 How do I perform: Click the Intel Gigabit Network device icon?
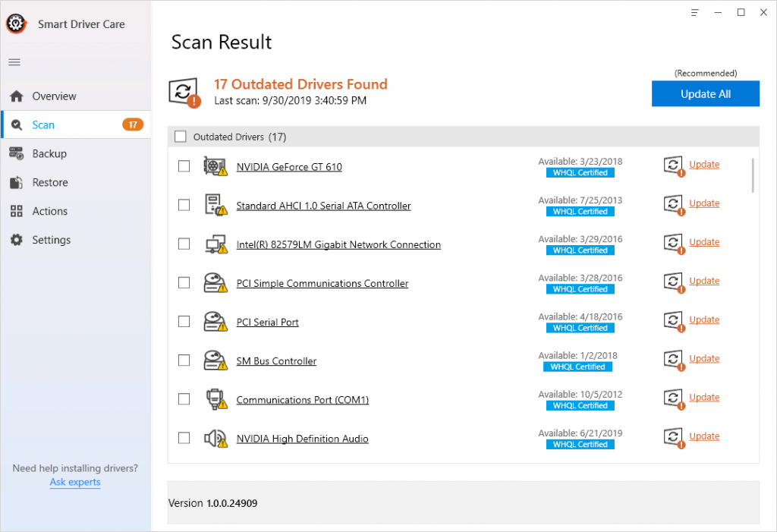pos(216,244)
